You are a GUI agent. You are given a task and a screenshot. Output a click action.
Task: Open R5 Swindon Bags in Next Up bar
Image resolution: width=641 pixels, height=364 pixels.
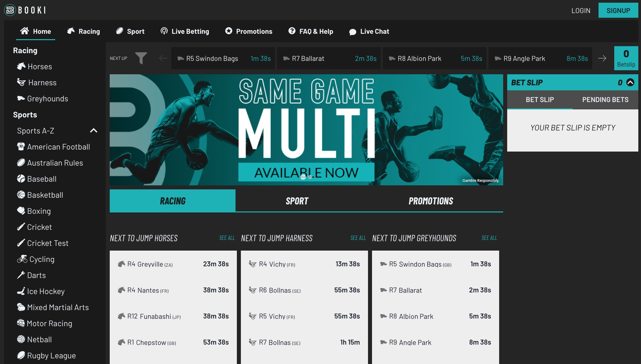click(x=223, y=58)
